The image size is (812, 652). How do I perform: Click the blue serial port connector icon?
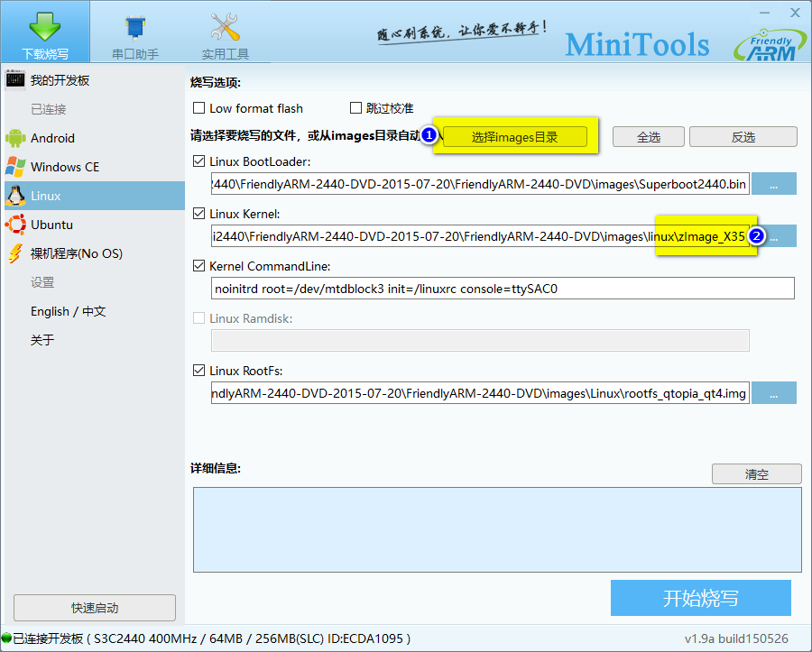(135, 27)
